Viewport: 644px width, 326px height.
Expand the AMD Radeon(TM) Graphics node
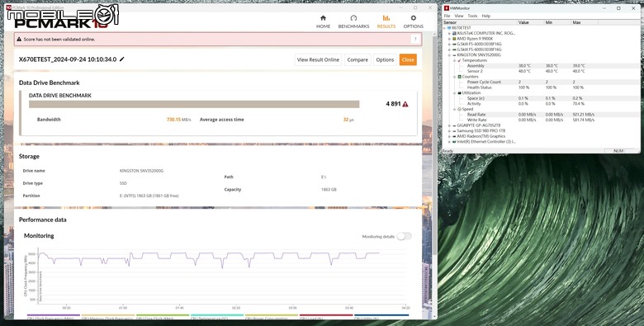coord(449,136)
